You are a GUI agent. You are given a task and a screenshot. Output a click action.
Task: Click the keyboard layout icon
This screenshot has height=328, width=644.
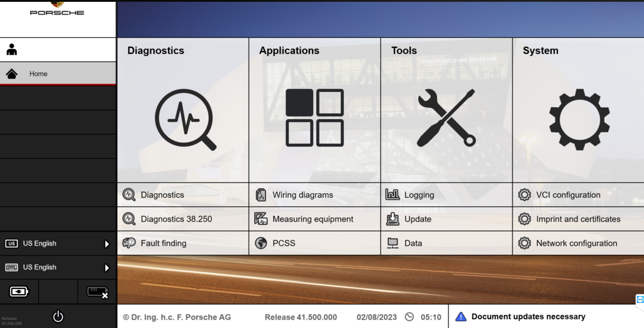(11, 268)
